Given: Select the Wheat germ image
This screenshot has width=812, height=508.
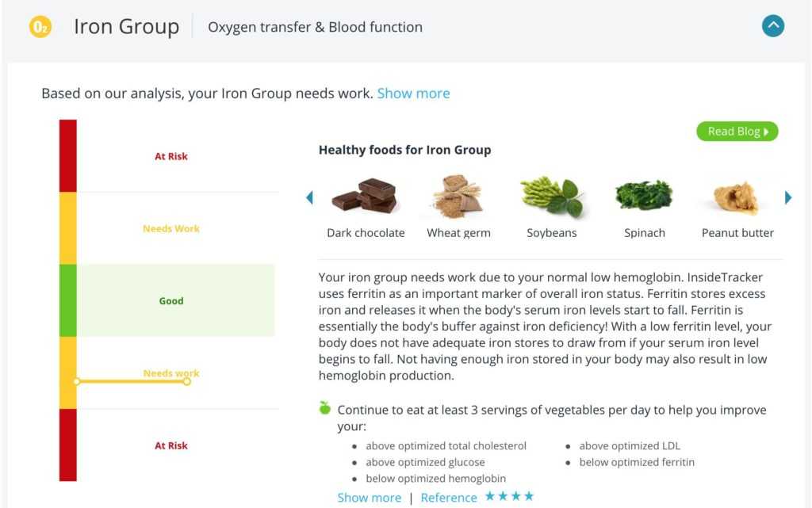Looking at the screenshot, I should (458, 197).
